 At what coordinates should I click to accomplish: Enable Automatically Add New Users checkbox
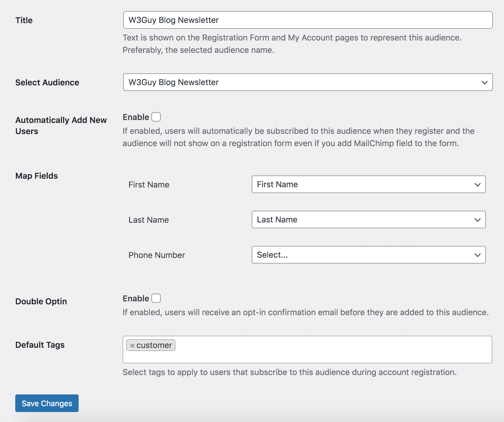(x=156, y=117)
